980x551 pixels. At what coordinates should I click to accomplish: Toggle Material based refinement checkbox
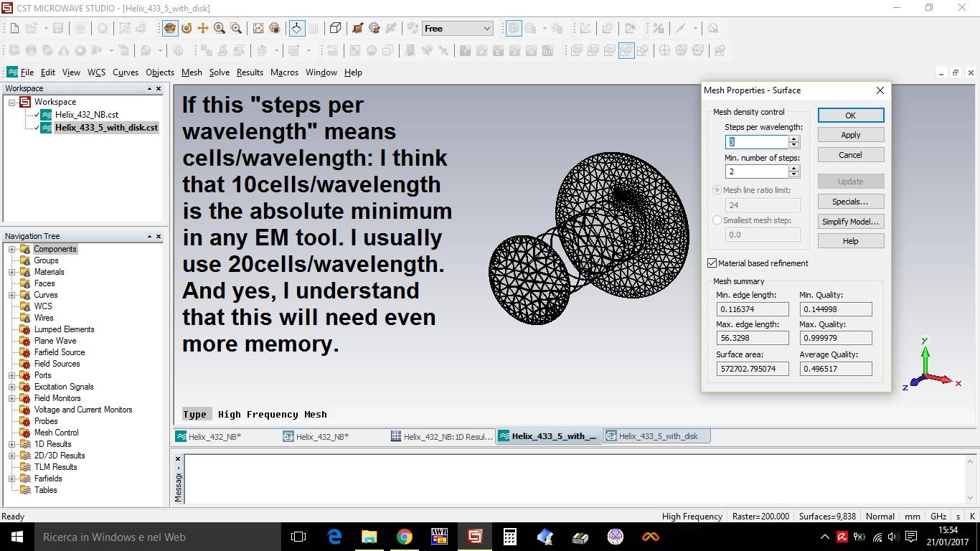pos(712,263)
